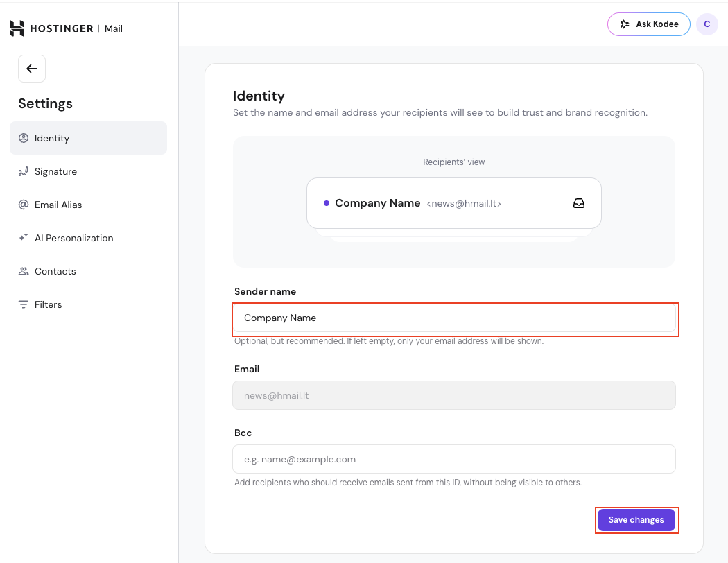Click into the Sender name field

pos(454,318)
